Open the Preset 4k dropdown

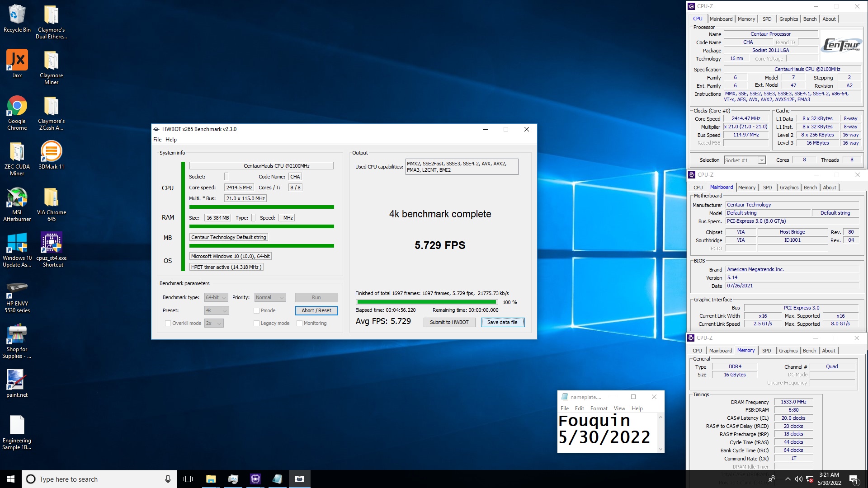[217, 310]
